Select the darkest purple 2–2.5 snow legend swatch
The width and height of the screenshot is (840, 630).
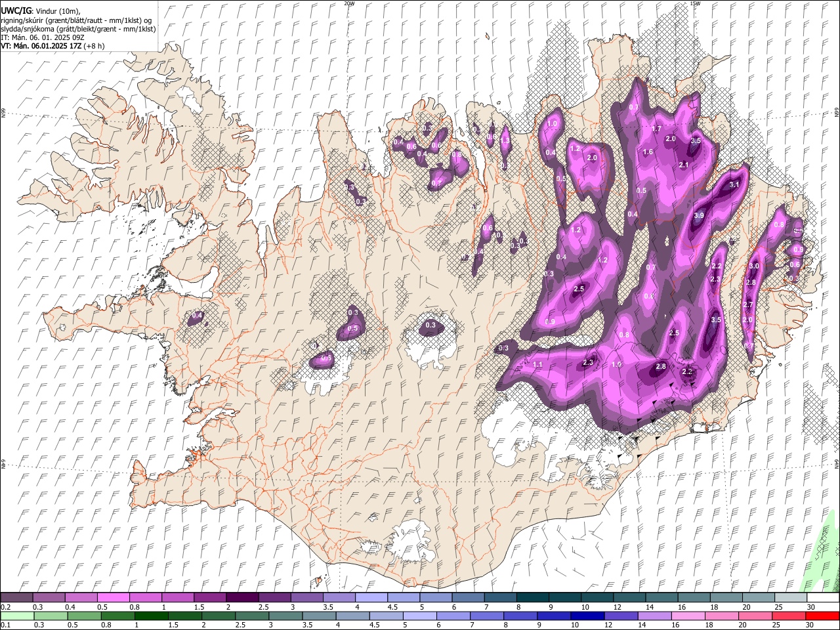[x=241, y=598]
